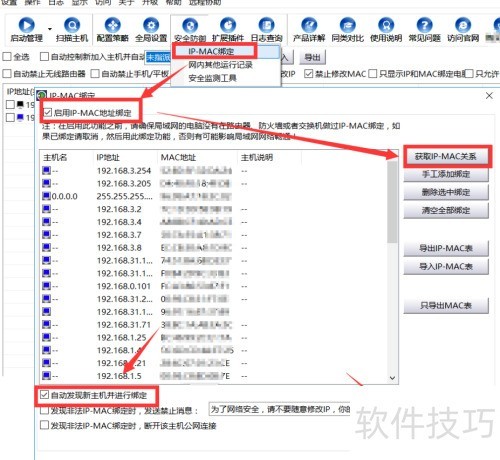The height and width of the screenshot is (460, 500).
Task: Click the binding list vertical scrollbar thumb
Action: point(392,202)
